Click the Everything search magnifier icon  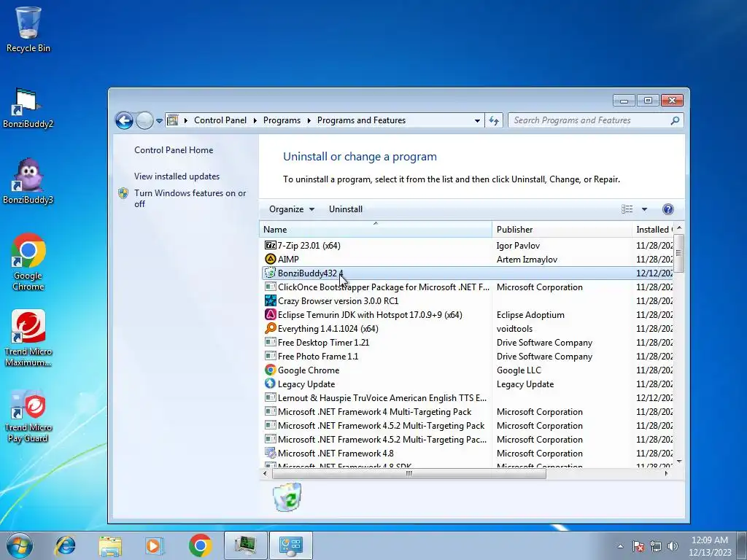click(x=270, y=328)
